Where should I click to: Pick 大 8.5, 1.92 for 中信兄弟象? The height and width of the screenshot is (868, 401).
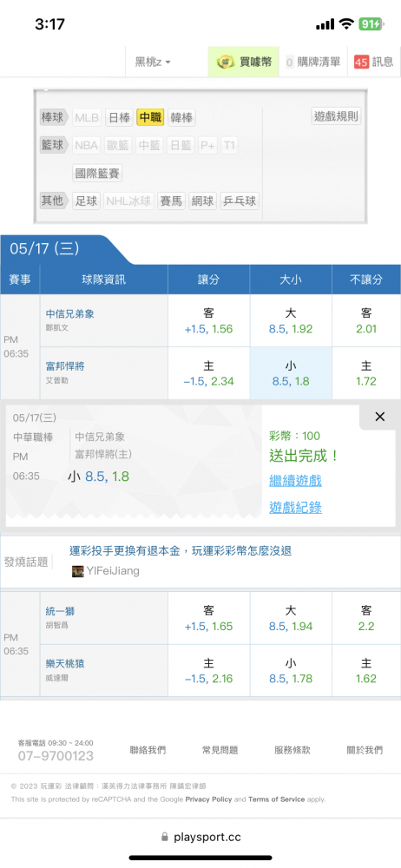pos(291,321)
